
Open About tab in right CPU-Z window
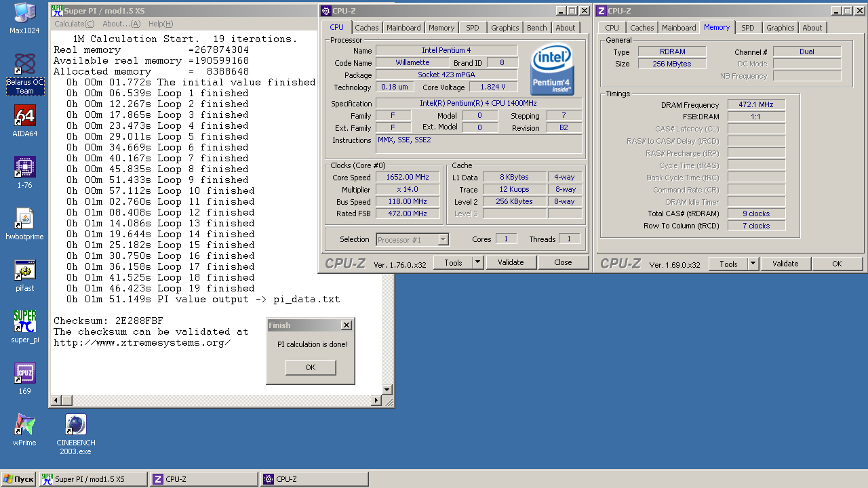(812, 28)
